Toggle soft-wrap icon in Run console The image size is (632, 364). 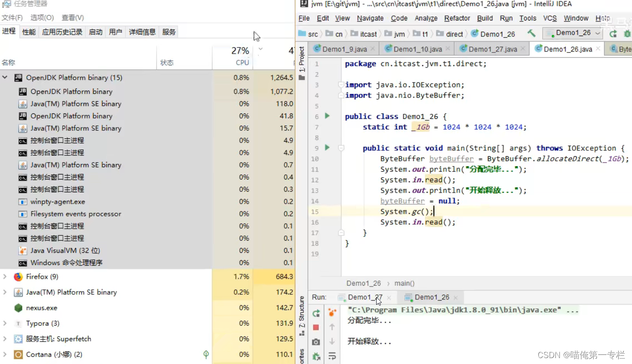pos(332,356)
